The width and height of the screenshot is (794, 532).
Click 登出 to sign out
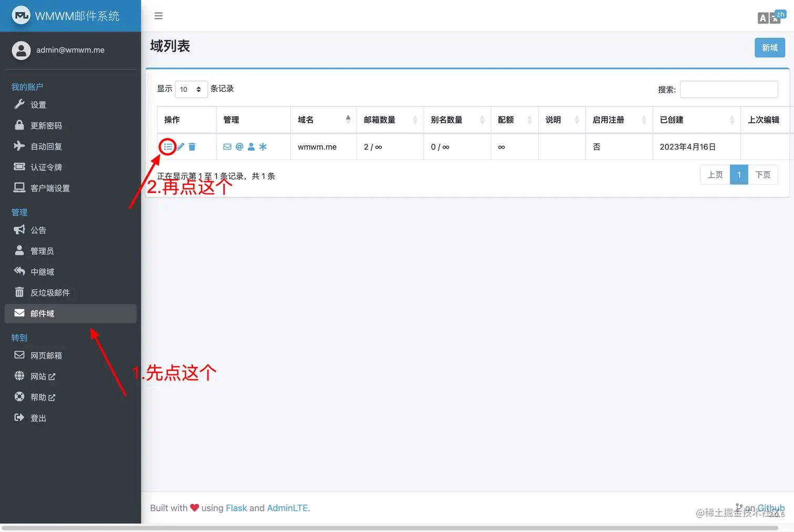tap(70, 418)
